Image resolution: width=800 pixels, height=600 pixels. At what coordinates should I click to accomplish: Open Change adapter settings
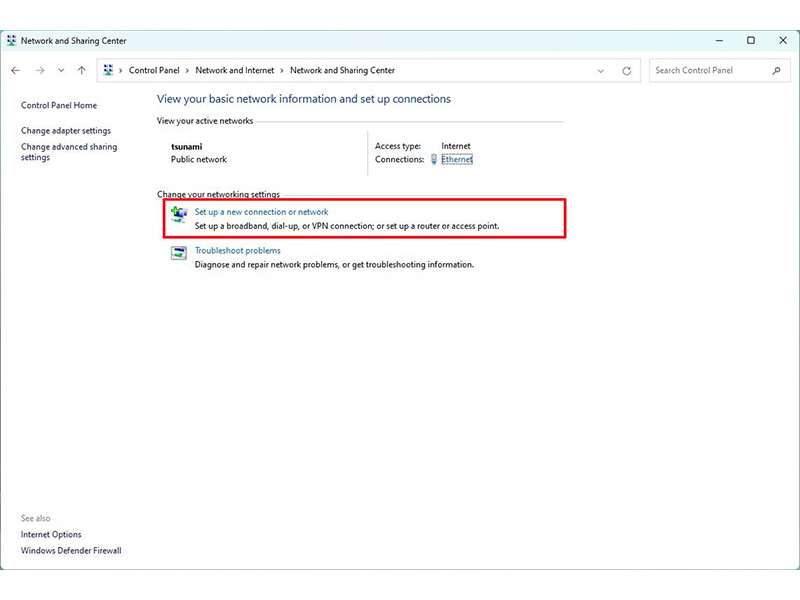point(66,131)
